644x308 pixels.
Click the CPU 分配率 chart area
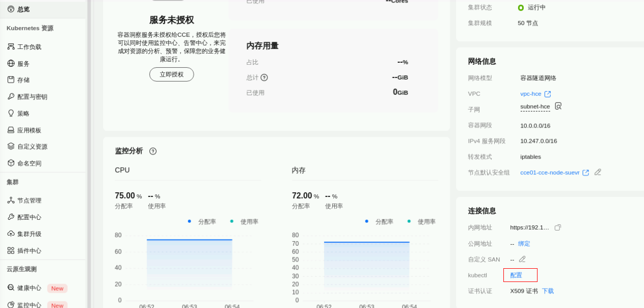190,265
